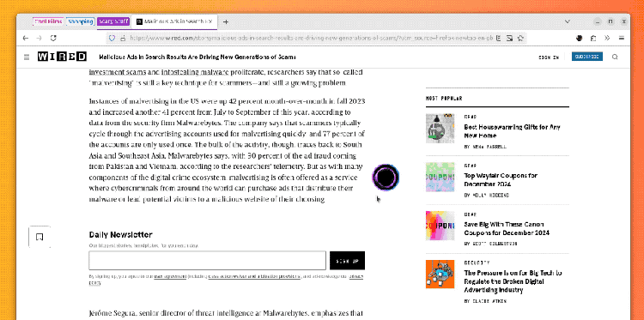Follow the 'infostealing malware' link
Image resolution: width=644 pixels, height=320 pixels.
[195, 72]
